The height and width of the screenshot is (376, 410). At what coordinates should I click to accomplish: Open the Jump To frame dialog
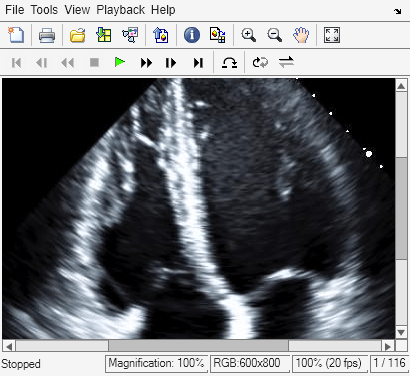pos(229,62)
